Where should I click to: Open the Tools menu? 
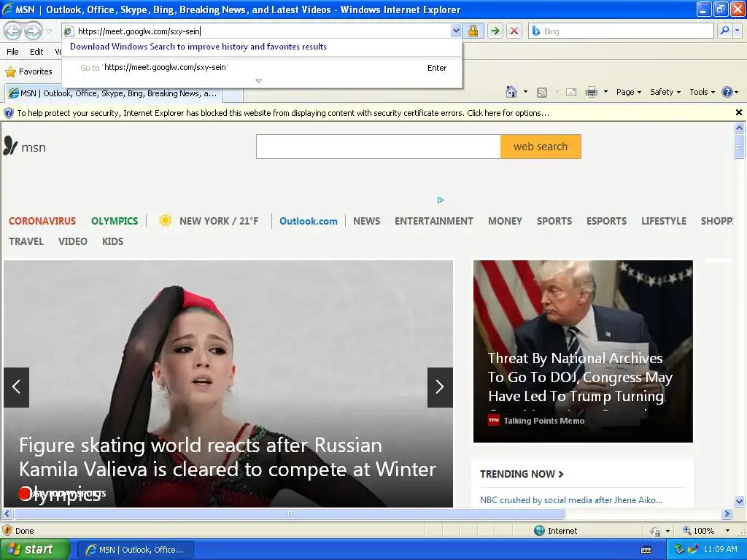(x=703, y=92)
